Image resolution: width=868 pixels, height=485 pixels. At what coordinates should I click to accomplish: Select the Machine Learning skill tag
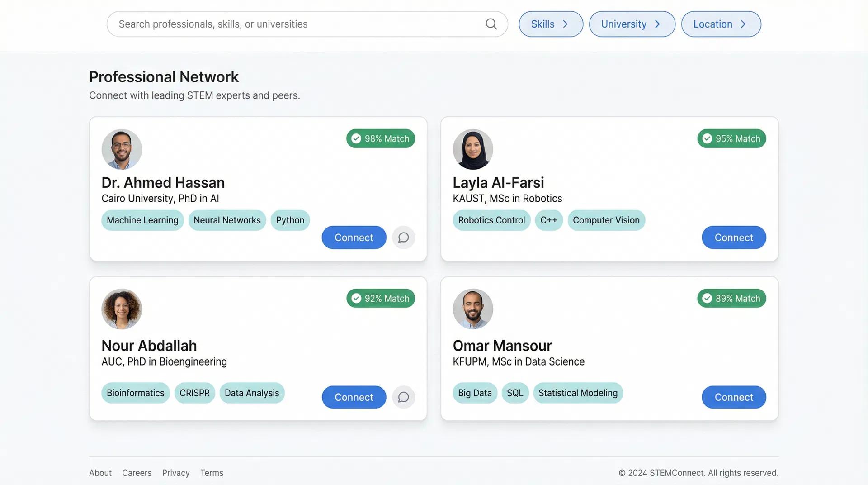coord(142,220)
